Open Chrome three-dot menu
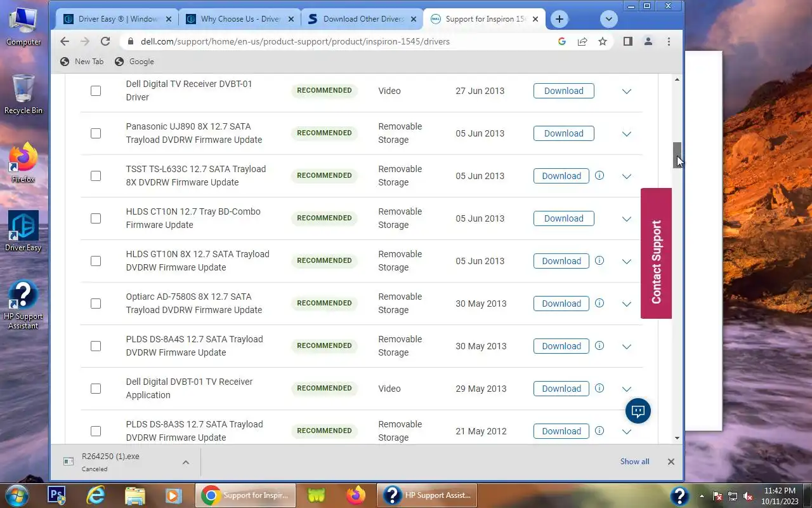The width and height of the screenshot is (812, 508). (x=669, y=41)
